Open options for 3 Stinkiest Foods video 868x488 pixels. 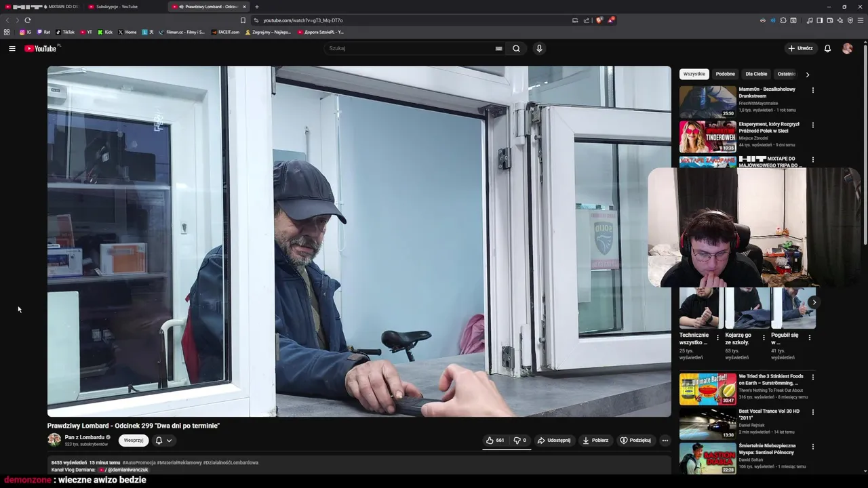(x=812, y=377)
